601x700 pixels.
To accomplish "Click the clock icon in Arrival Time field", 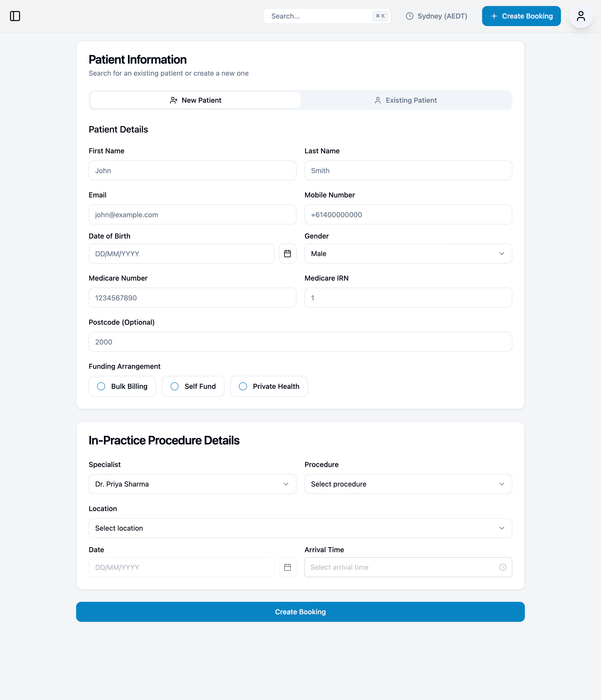I will pyautogui.click(x=503, y=567).
